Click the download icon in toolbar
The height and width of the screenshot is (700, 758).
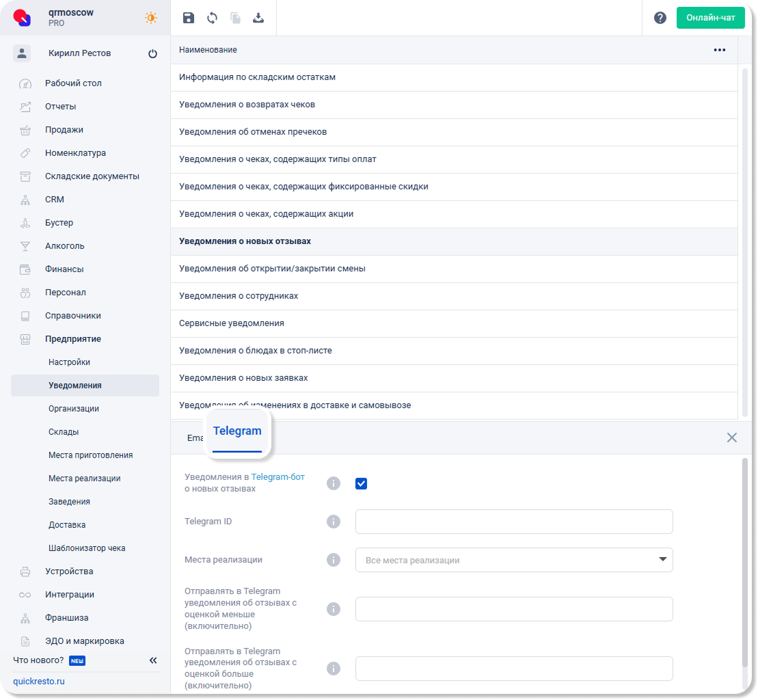coord(258,18)
